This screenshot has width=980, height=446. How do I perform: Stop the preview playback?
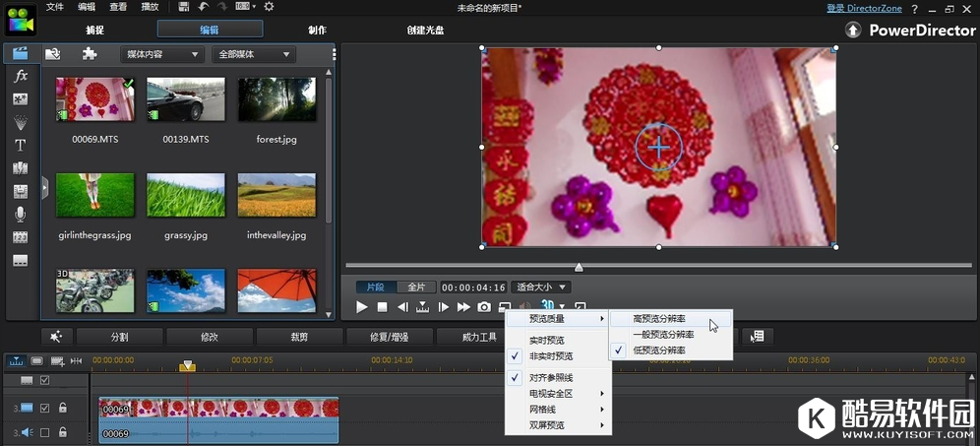(x=382, y=307)
